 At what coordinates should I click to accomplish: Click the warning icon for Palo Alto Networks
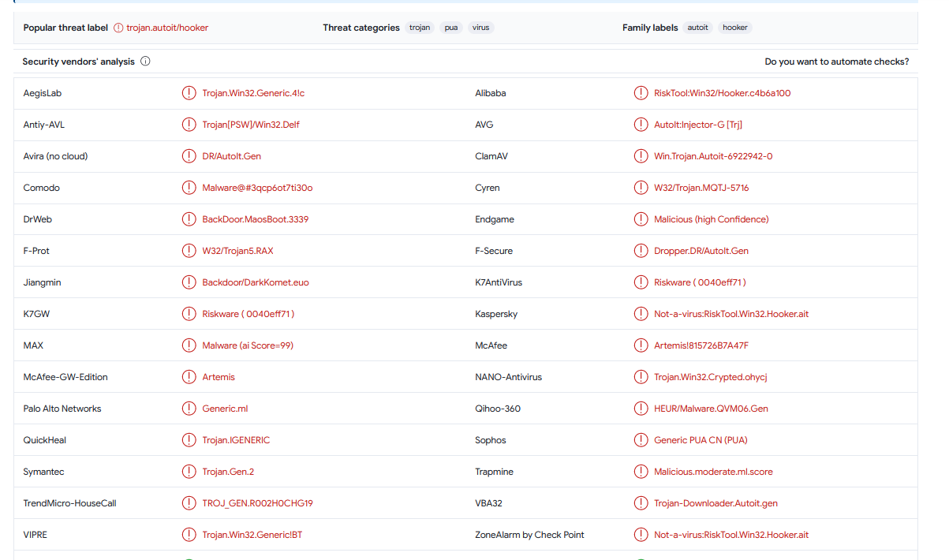pyautogui.click(x=189, y=409)
